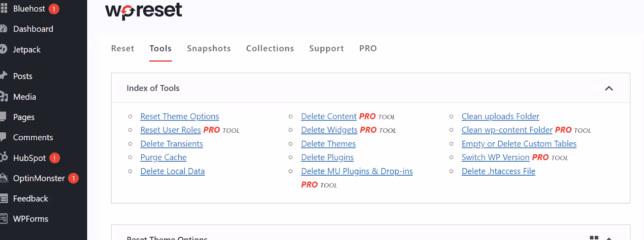This screenshot has width=644, height=240.
Task: Select the Dashboard gauge icon
Action: click(x=4, y=29)
